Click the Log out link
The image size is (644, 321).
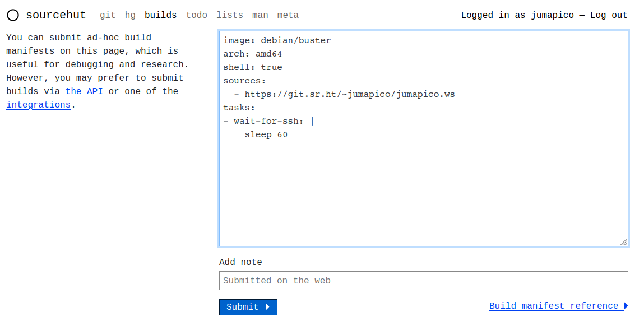(609, 15)
